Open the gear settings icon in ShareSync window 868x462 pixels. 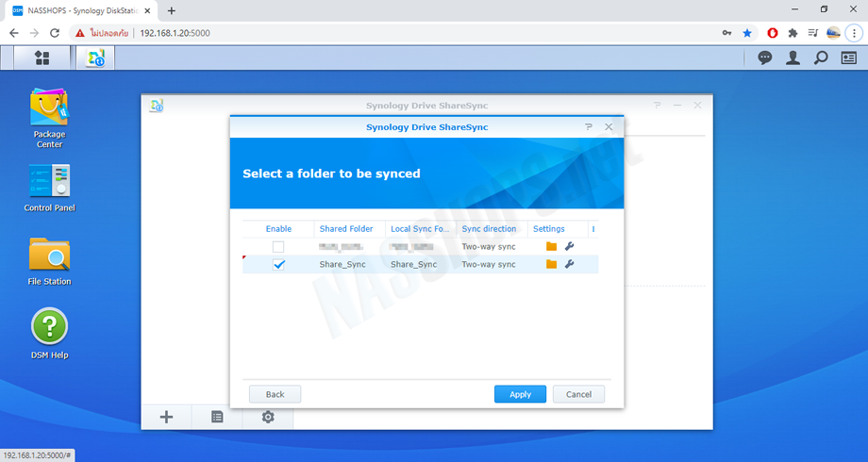[268, 417]
